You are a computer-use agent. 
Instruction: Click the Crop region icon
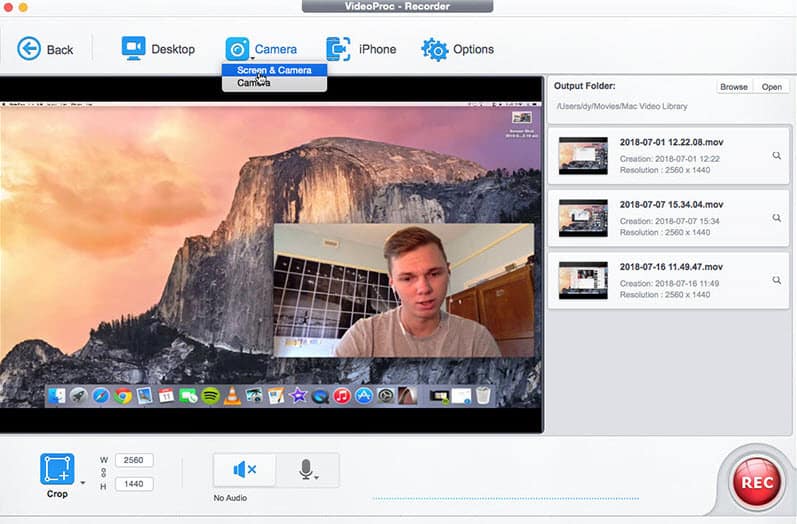(x=57, y=469)
